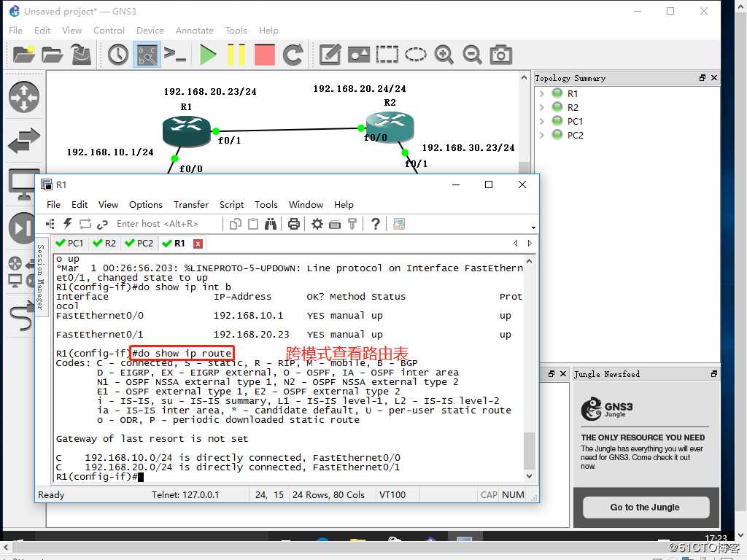
Task: Open console to all devices icon
Action: pos(174,55)
